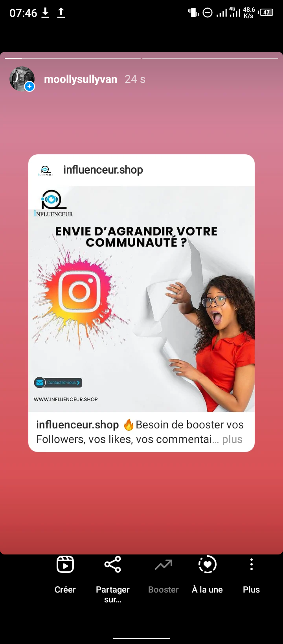
Task: Tap the moollysullyvan username
Action: tap(81, 79)
